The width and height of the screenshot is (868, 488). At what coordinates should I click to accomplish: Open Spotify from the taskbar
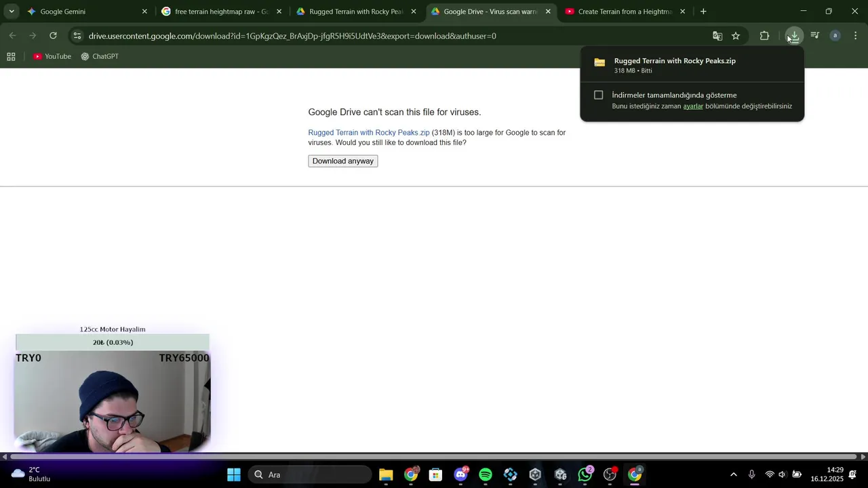click(x=486, y=474)
